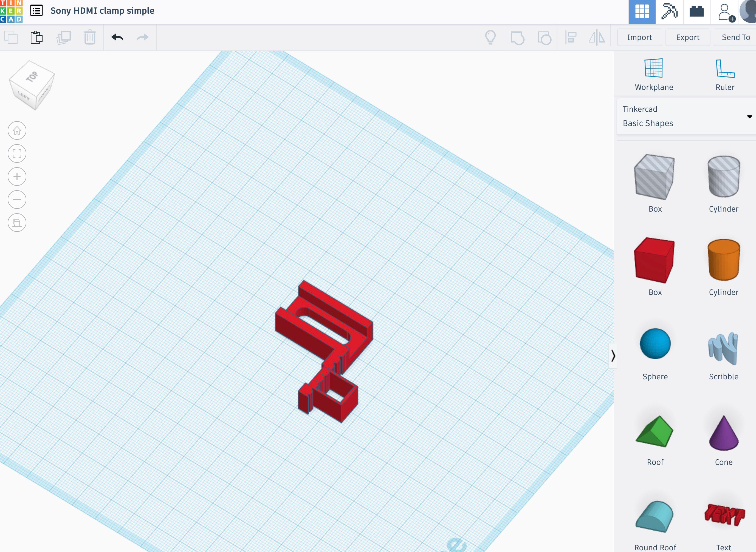Click the Delete trash icon
Screen dimensions: 756x552
click(90, 37)
